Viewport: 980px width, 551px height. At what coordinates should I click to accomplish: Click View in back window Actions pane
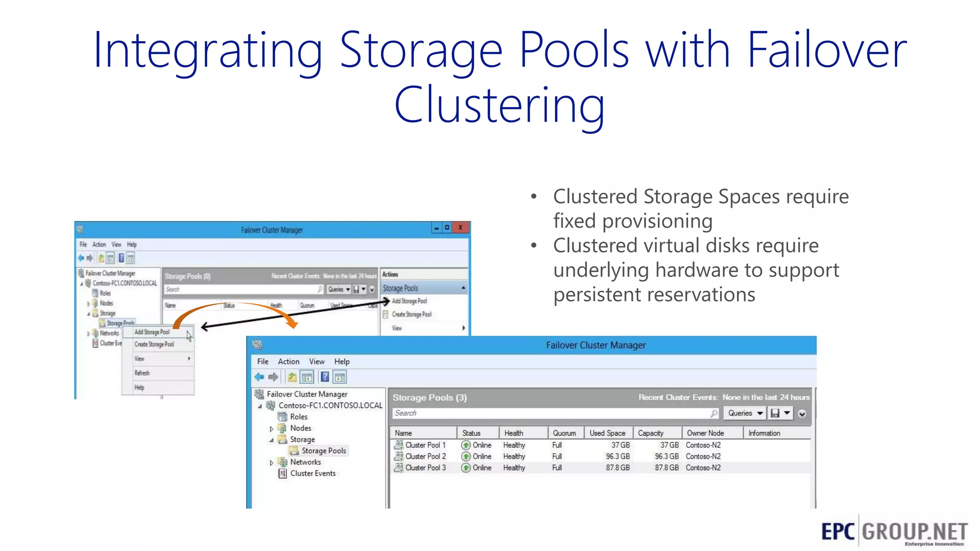coord(397,328)
